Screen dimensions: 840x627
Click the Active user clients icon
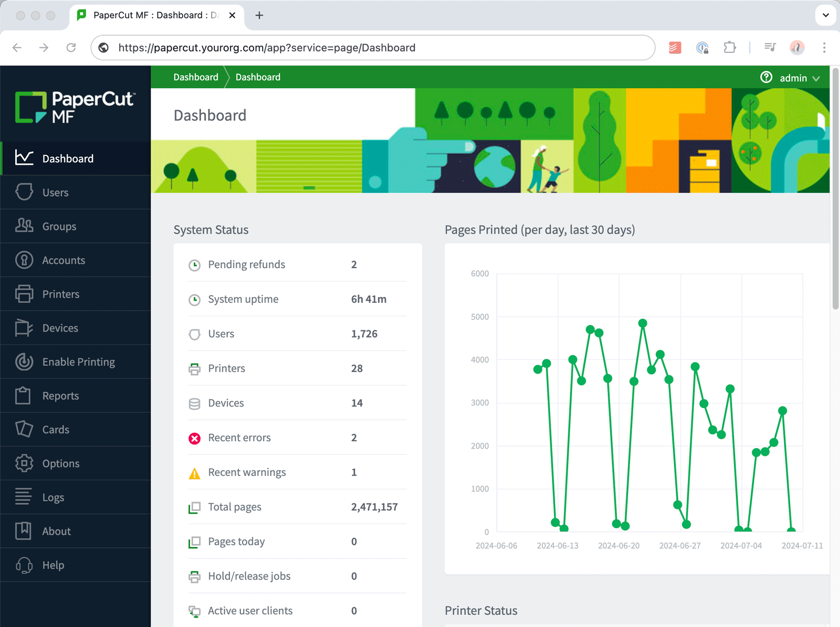pyautogui.click(x=195, y=611)
